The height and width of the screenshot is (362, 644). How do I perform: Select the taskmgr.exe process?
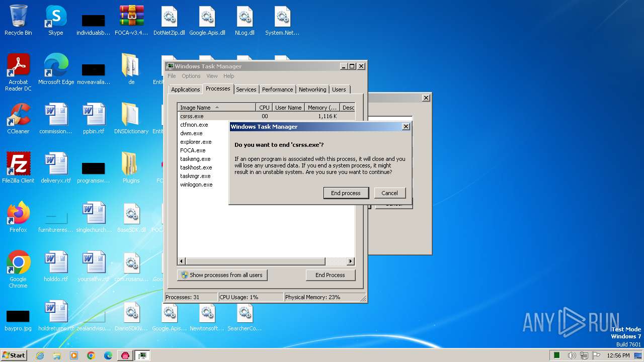click(x=195, y=176)
